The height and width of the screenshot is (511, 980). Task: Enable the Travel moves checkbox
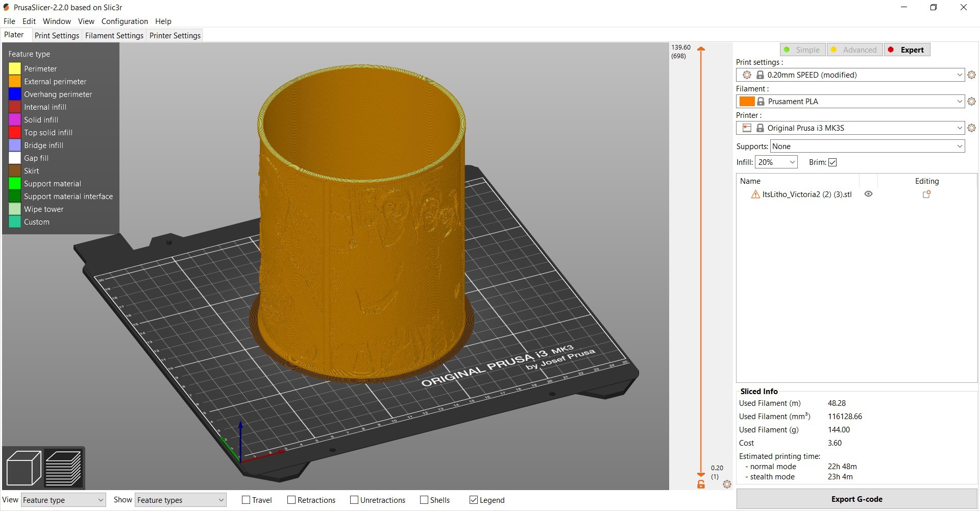click(x=246, y=500)
